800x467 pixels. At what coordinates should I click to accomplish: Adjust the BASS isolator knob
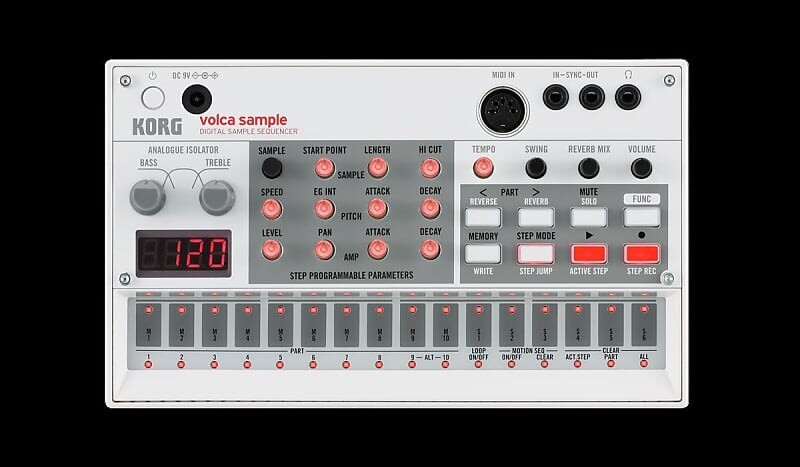point(148,197)
